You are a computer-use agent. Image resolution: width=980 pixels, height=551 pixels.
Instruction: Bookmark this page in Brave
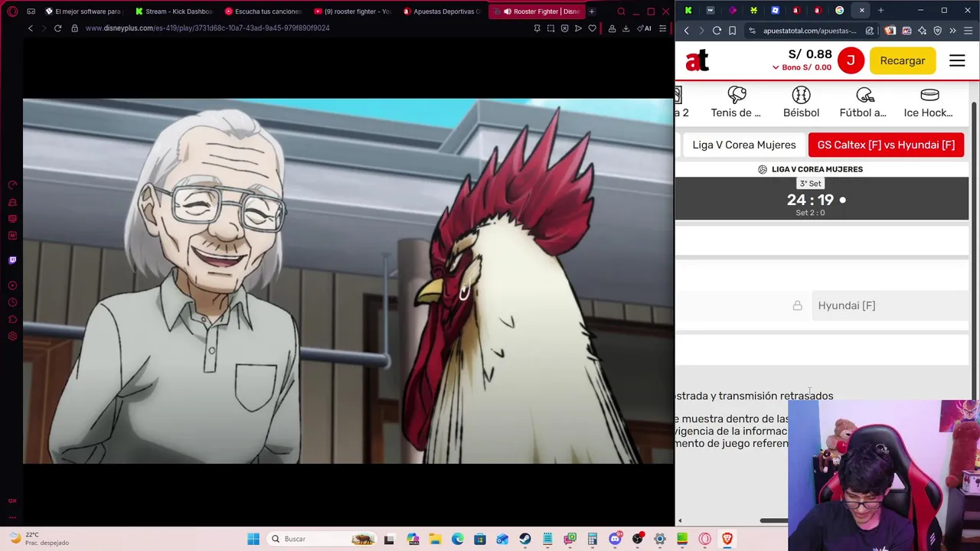(x=733, y=31)
